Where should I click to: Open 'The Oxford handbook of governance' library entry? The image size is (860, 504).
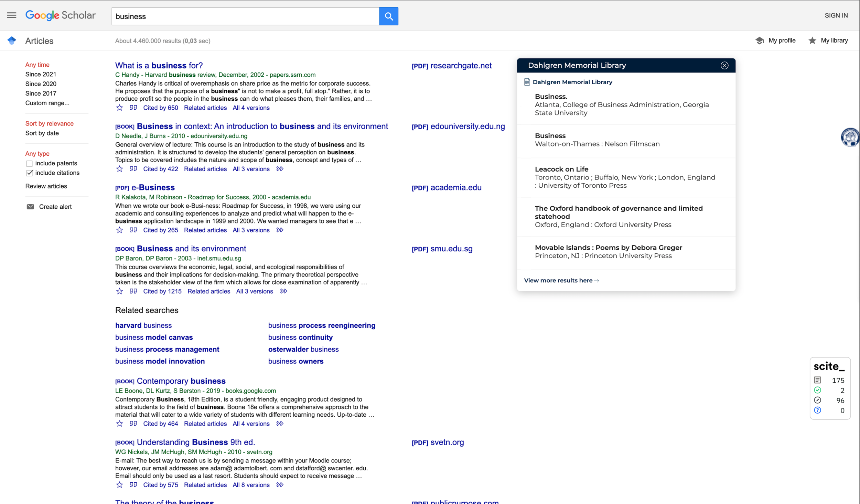pos(619,212)
